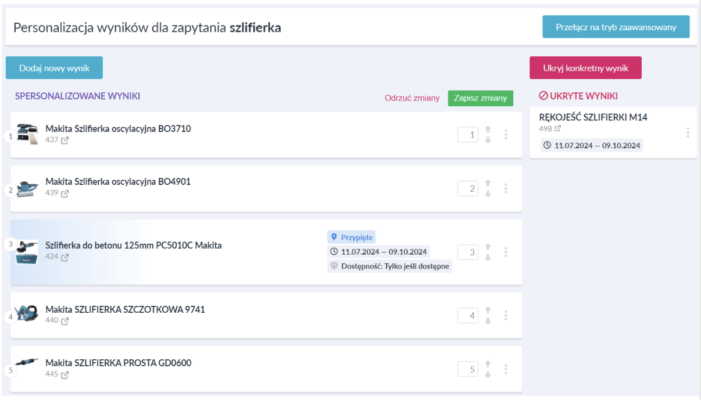The width and height of the screenshot is (701, 400).
Task: Move Szlifierka do betonu down one position
Action: pyautogui.click(x=488, y=258)
